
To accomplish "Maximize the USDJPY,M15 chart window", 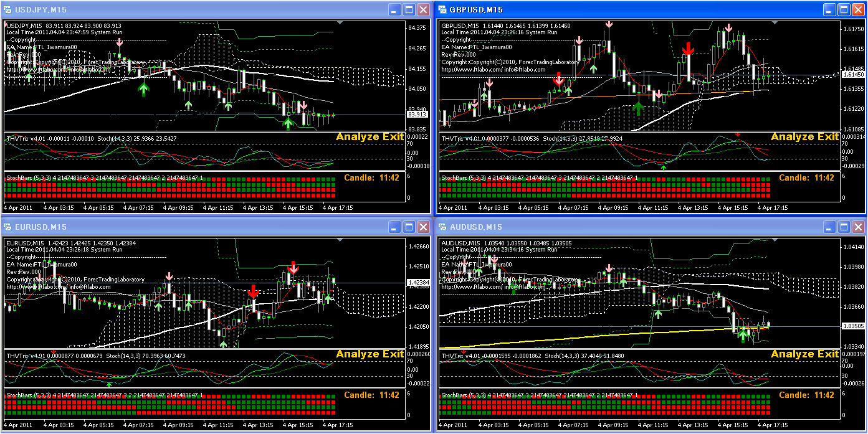I will click(409, 10).
